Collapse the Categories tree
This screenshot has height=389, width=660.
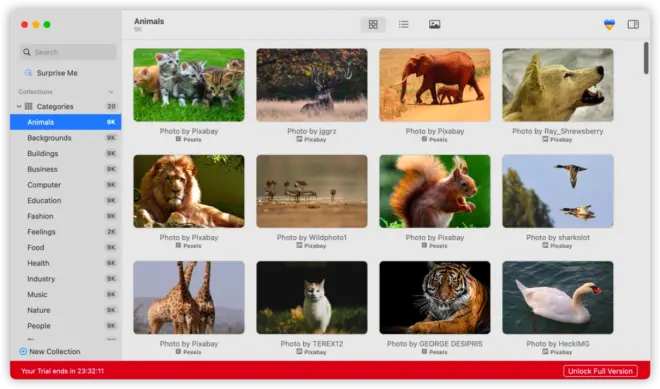[19, 107]
